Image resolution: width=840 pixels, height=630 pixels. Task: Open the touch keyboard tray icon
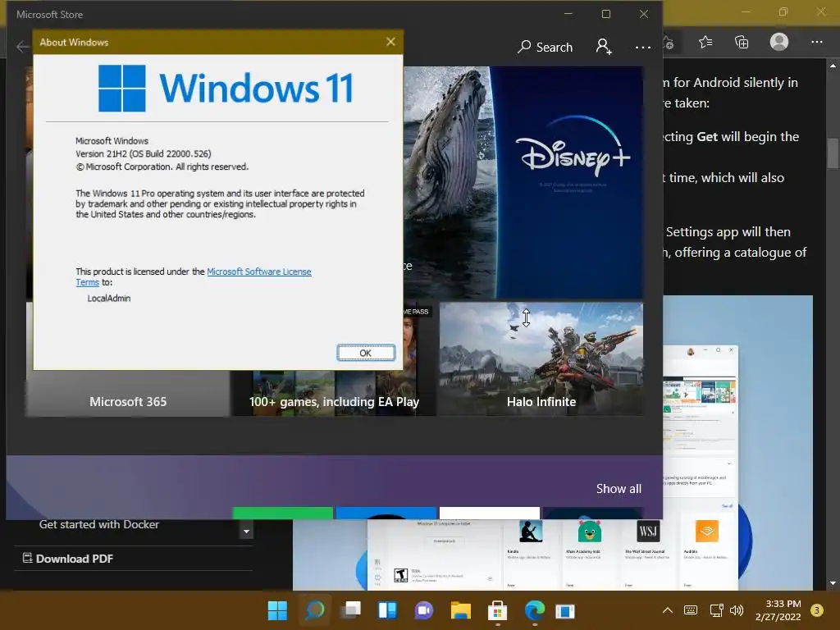tap(691, 610)
